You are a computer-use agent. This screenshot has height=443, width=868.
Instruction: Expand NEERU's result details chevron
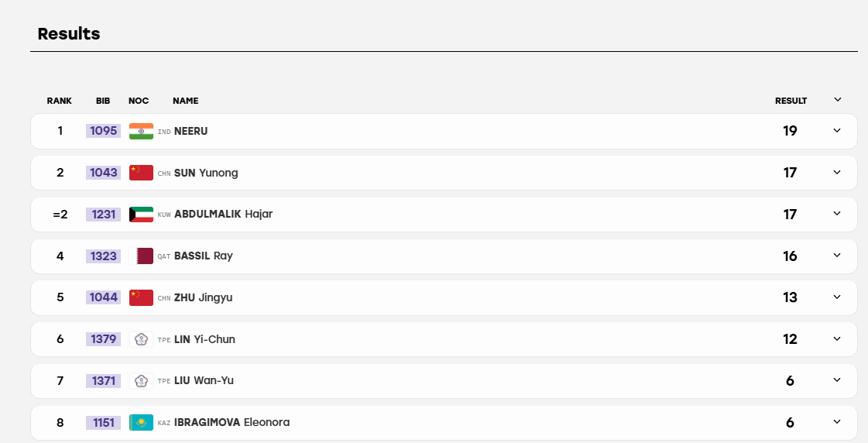(837, 131)
